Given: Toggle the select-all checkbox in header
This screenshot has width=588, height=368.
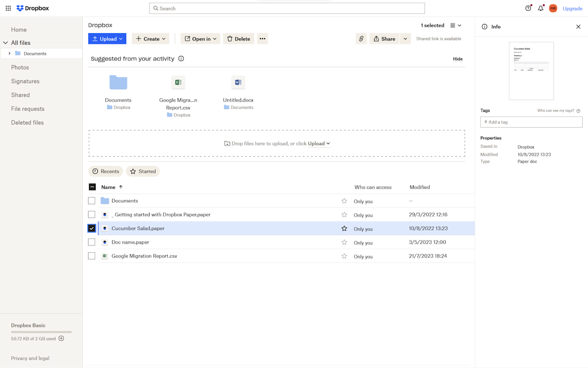Looking at the screenshot, I should click(92, 187).
